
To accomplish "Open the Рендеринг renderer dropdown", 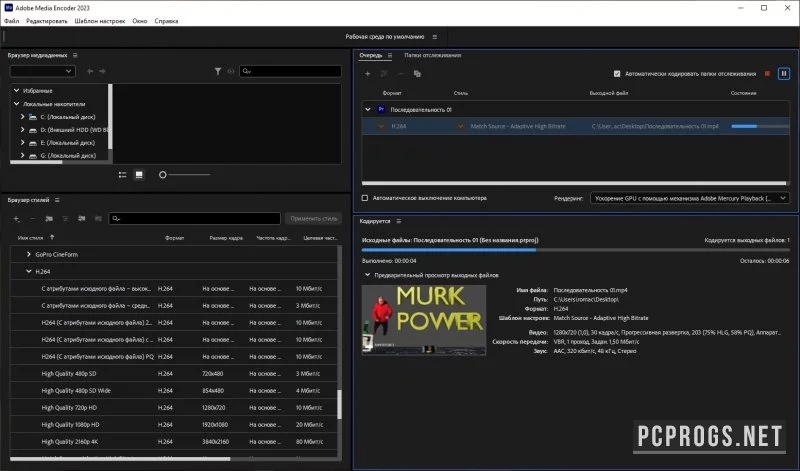I will click(x=690, y=198).
